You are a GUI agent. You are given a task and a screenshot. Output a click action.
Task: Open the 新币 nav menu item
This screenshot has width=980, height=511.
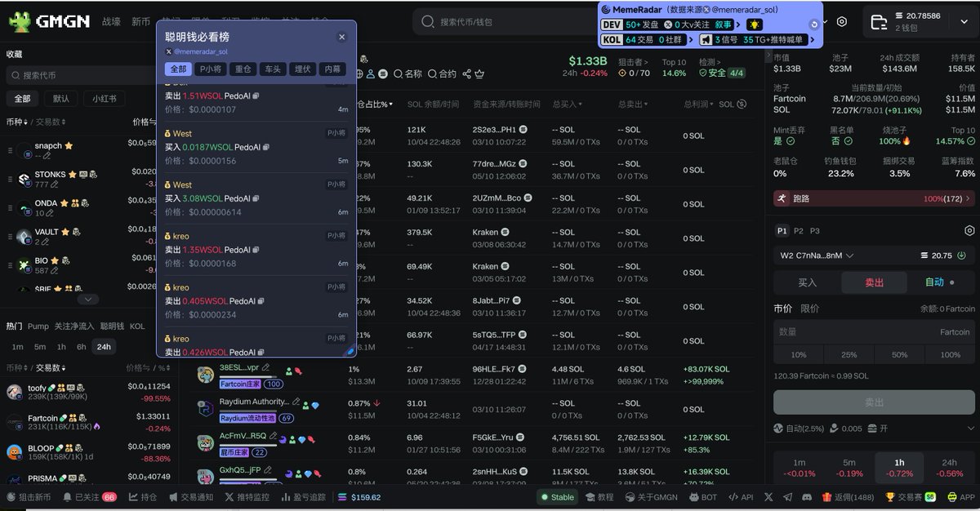(141, 22)
